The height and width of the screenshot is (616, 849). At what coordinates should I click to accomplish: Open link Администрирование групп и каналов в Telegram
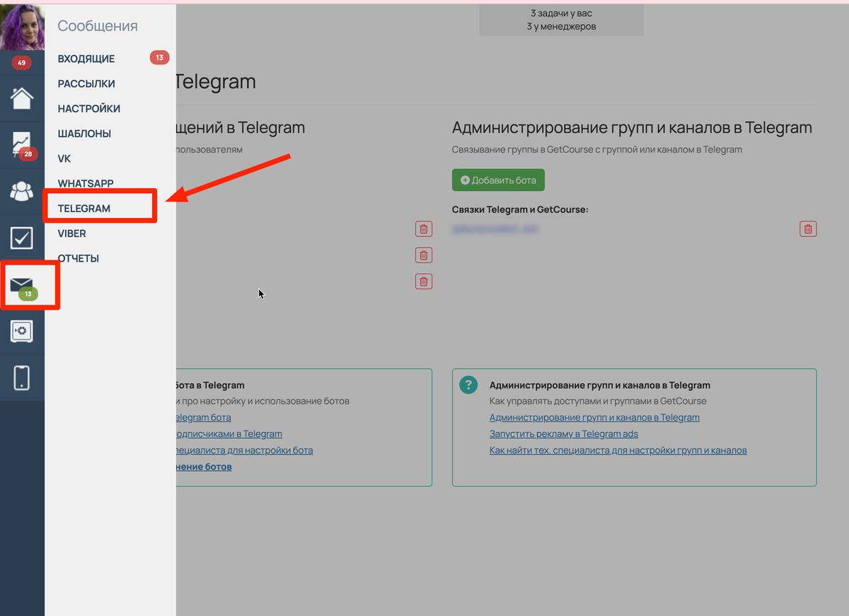(x=594, y=417)
